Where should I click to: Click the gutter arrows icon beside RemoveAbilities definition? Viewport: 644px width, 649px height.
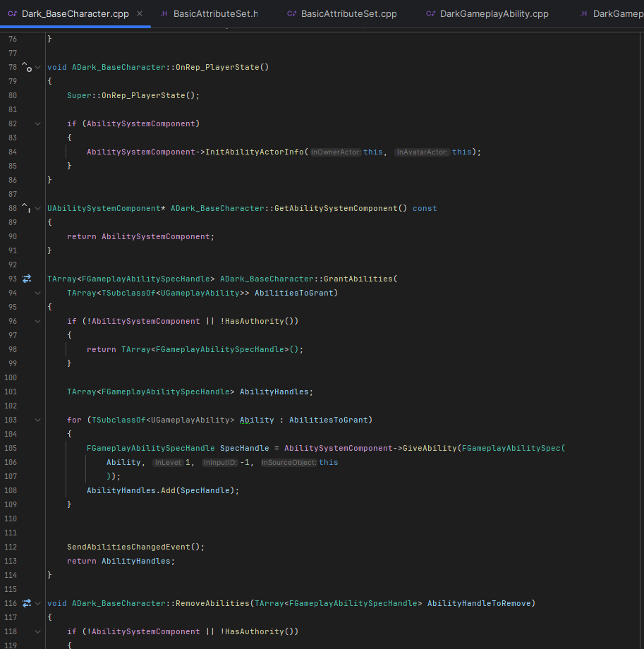click(27, 603)
